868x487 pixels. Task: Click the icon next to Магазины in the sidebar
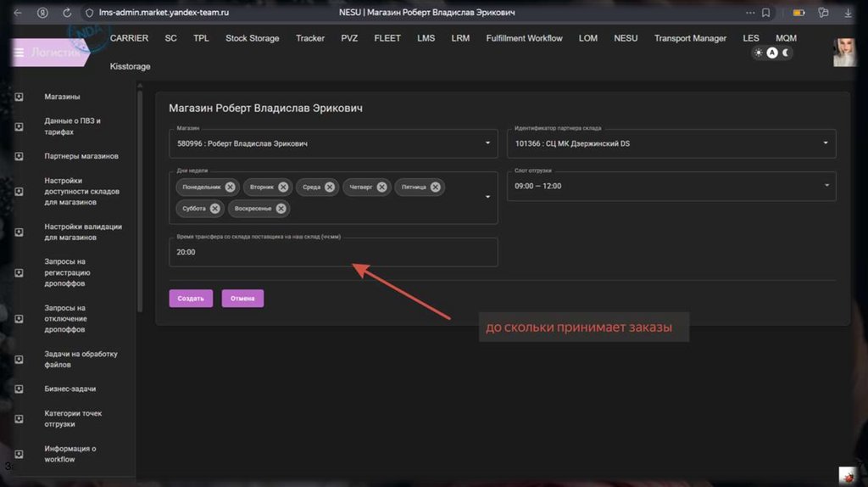[19, 97]
